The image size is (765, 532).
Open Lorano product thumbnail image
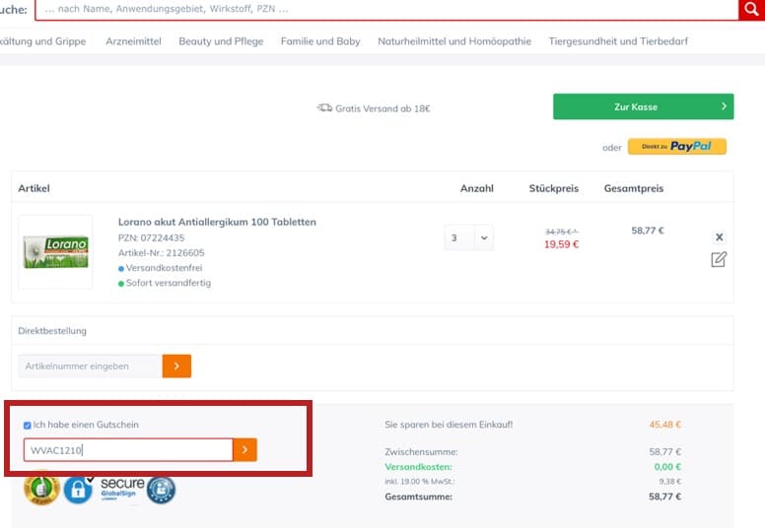tap(55, 252)
